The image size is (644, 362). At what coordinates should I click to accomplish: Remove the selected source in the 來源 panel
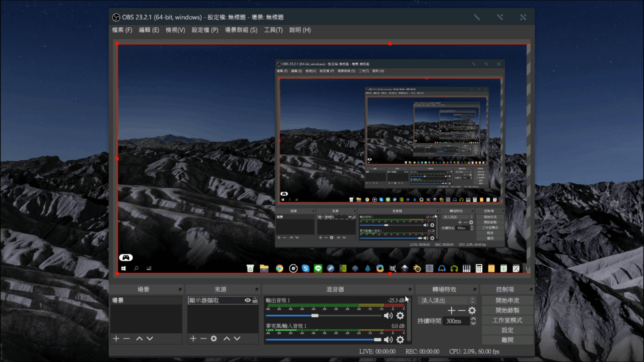coord(203,338)
